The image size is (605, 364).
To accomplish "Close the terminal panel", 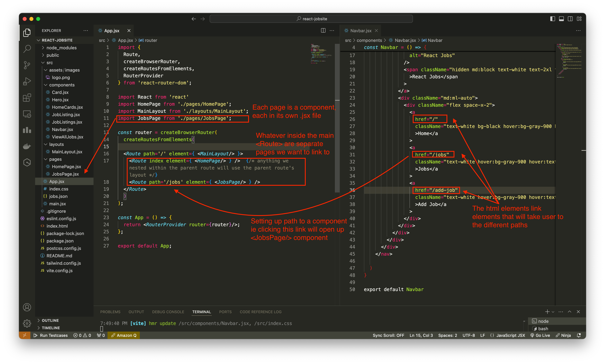I will click(x=578, y=312).
